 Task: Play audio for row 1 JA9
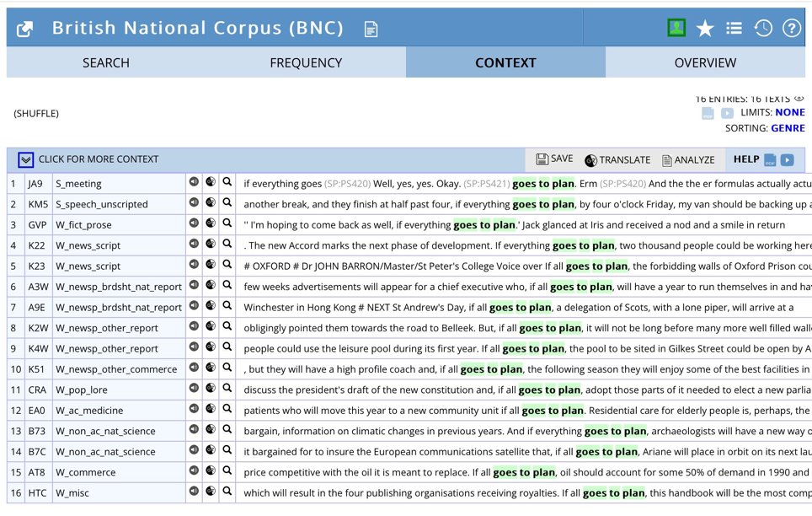pos(194,181)
